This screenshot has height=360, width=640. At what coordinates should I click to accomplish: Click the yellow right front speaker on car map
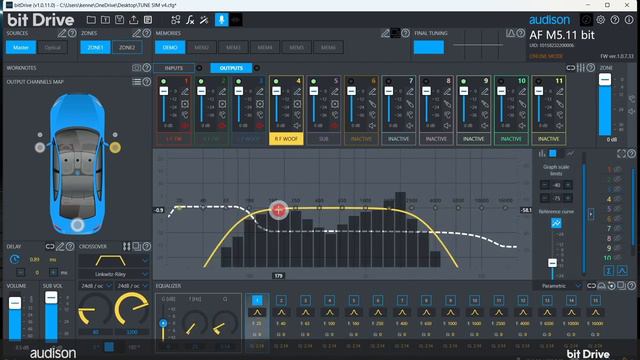point(115,147)
